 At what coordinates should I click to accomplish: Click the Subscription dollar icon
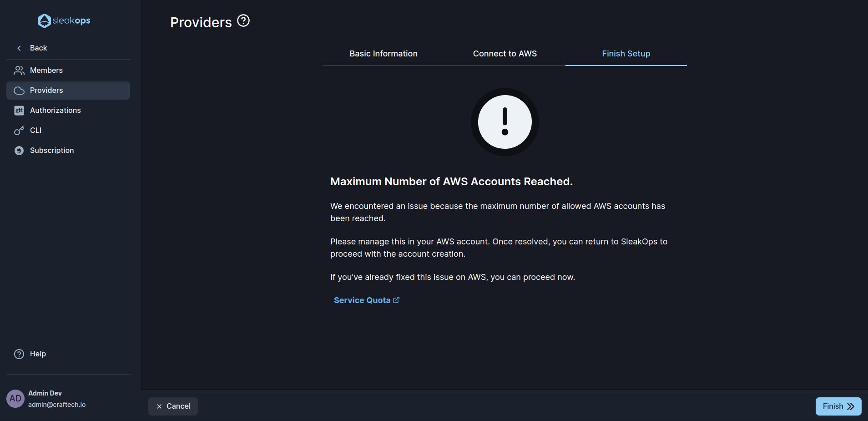[19, 151]
